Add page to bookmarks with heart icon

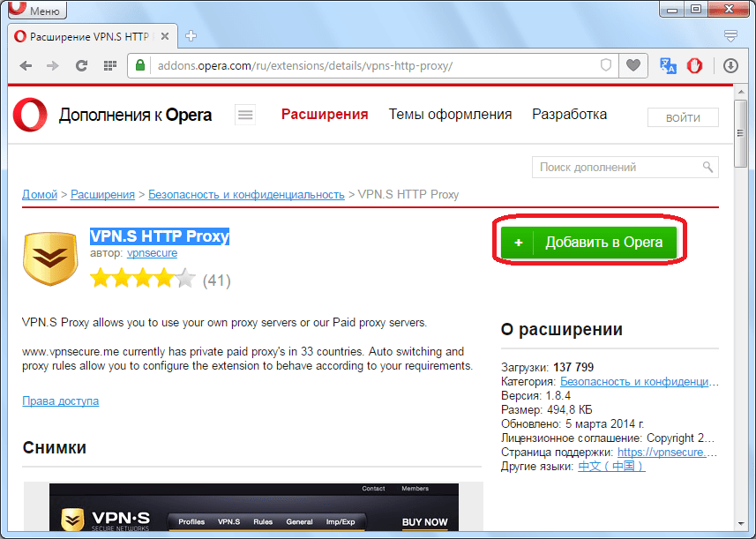(x=633, y=65)
